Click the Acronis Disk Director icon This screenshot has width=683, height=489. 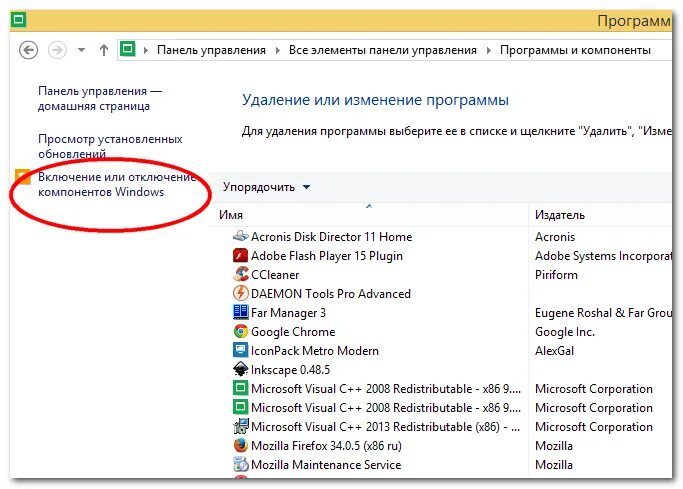241,236
